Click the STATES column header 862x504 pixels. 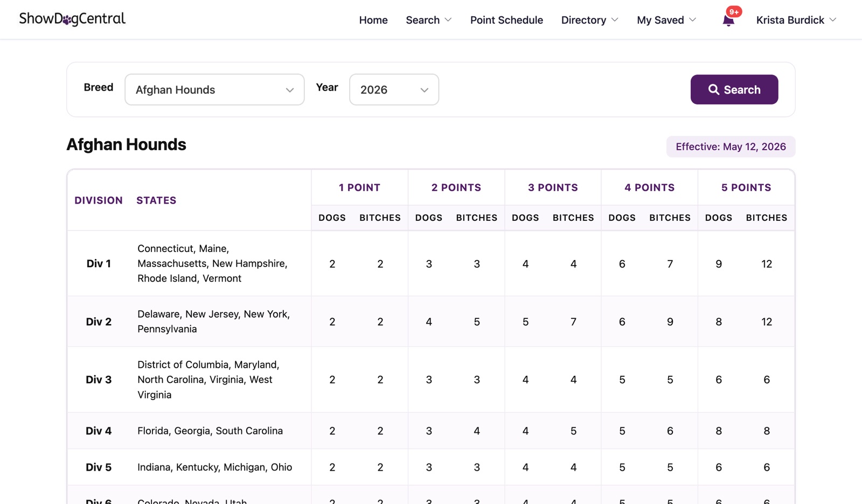pos(156,200)
